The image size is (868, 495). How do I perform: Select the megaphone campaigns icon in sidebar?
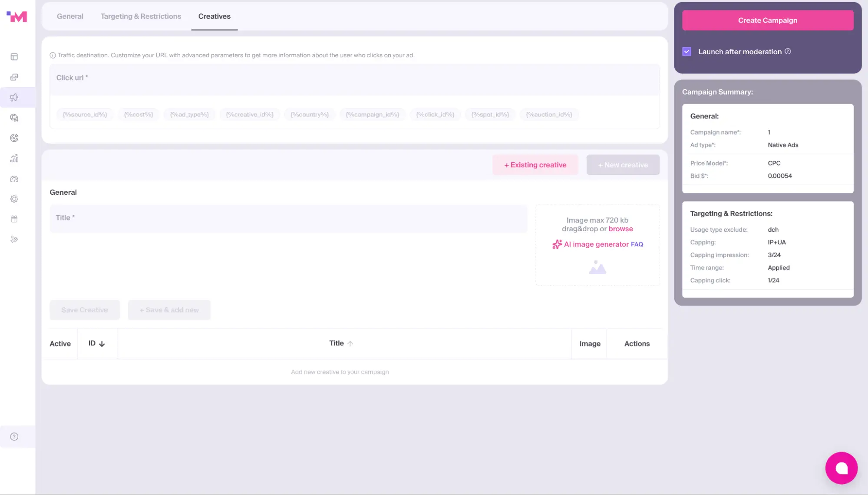click(14, 97)
